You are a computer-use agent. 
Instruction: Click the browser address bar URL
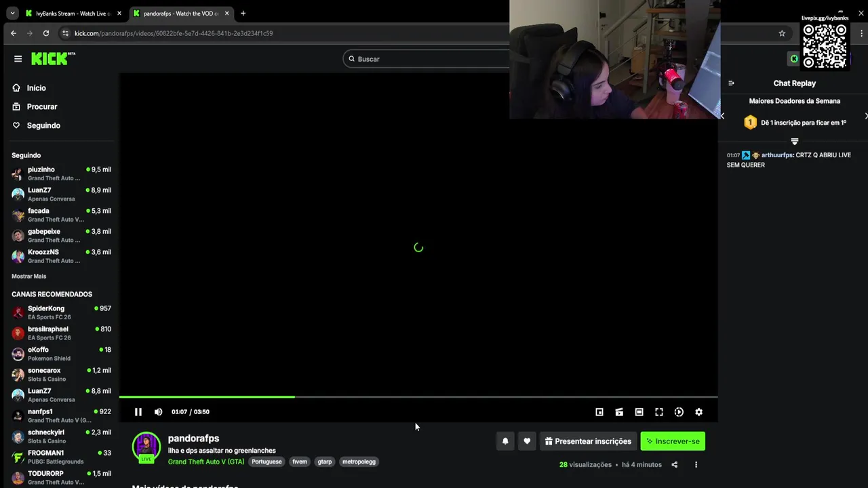pyautogui.click(x=174, y=33)
